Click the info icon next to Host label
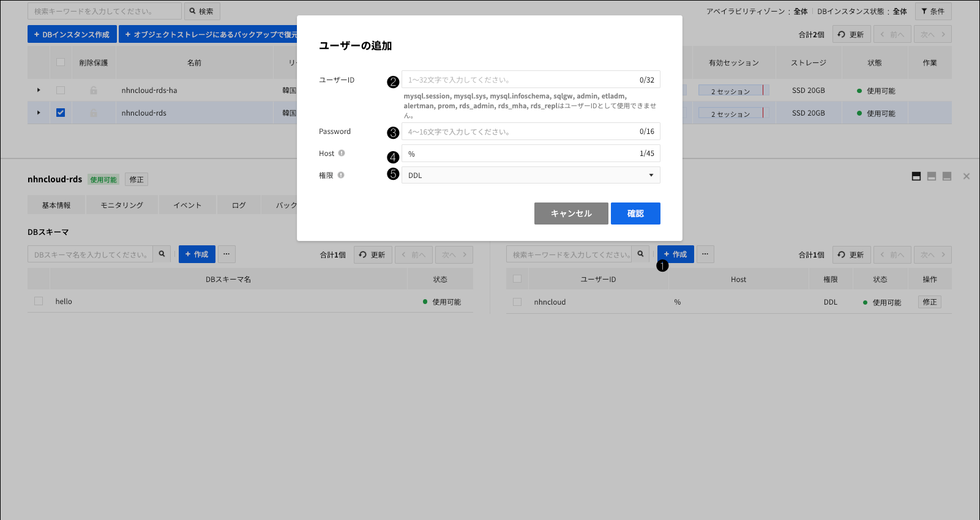Screen dimensions: 980x520 (342, 153)
